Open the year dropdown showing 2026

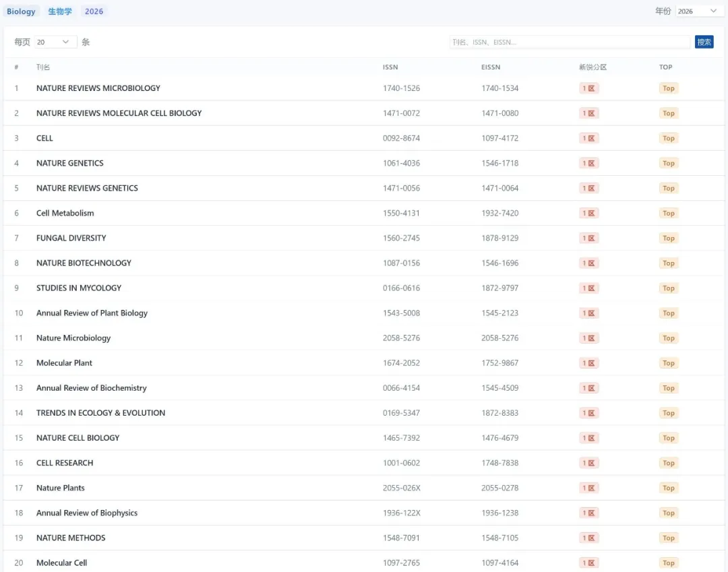(698, 11)
